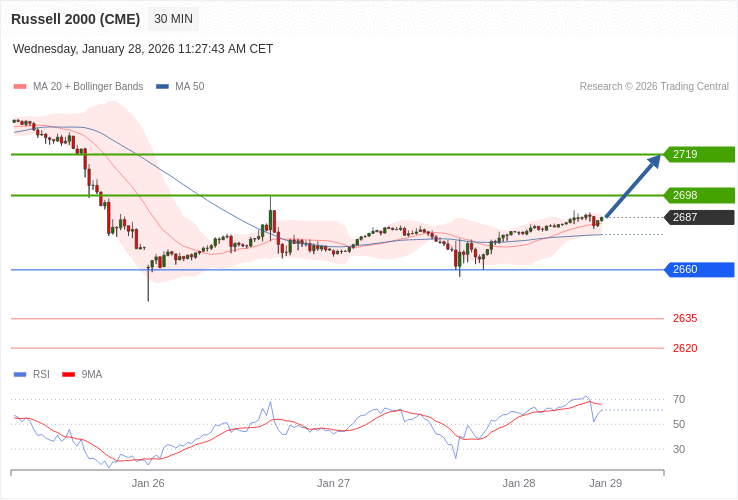Click the 2719 green resistance price tag
The width and height of the screenshot is (738, 500).
coord(699,154)
